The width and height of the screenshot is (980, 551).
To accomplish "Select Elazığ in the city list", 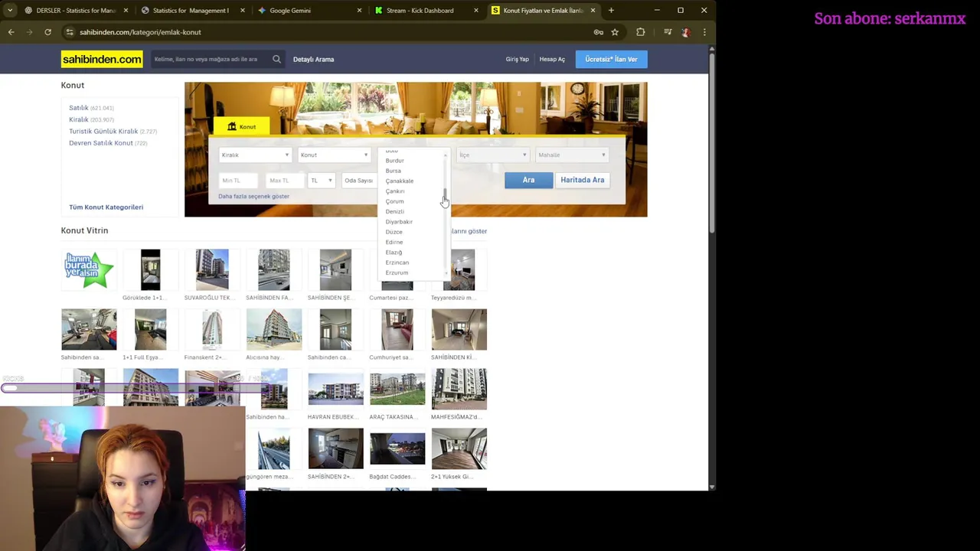I will tap(394, 253).
